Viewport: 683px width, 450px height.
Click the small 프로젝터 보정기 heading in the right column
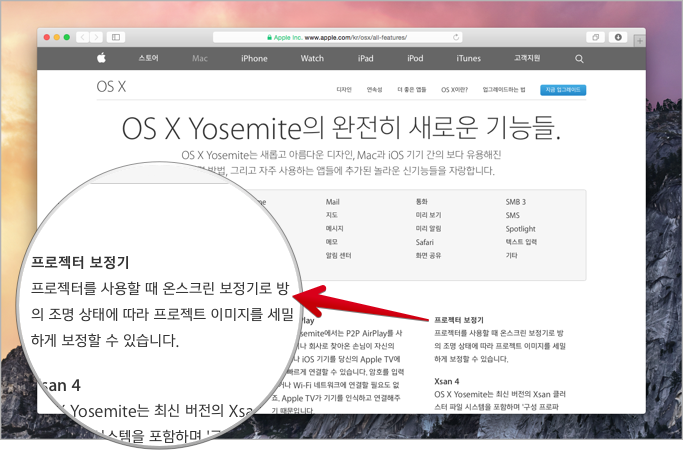point(459,320)
